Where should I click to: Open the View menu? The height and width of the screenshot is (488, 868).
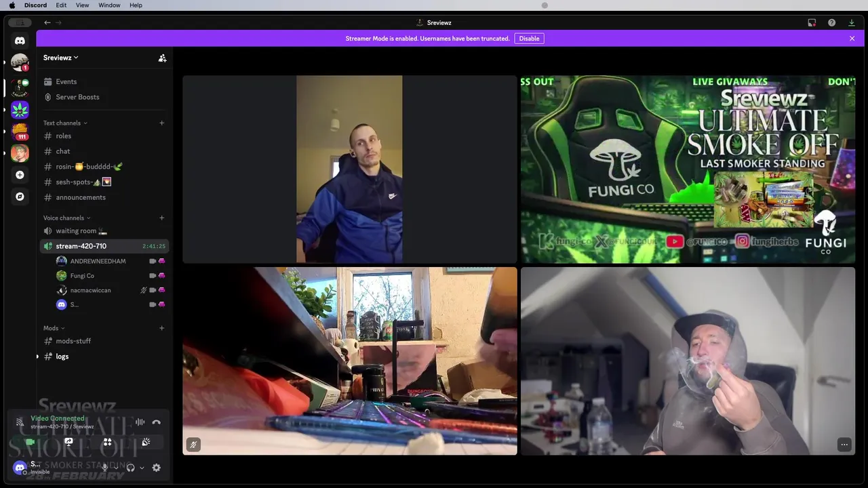[x=82, y=5]
